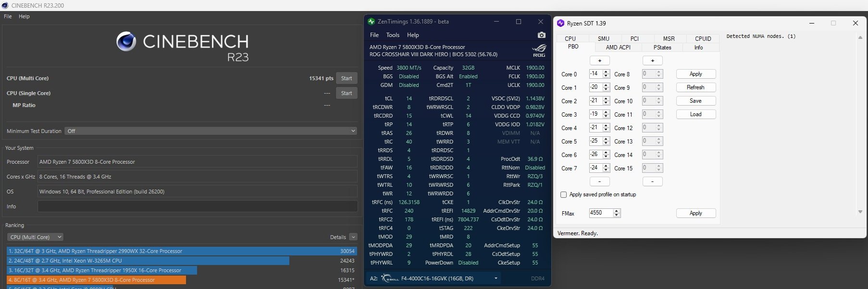The image size is (868, 289).
Task: Open Cinebench File menu
Action: [x=8, y=16]
